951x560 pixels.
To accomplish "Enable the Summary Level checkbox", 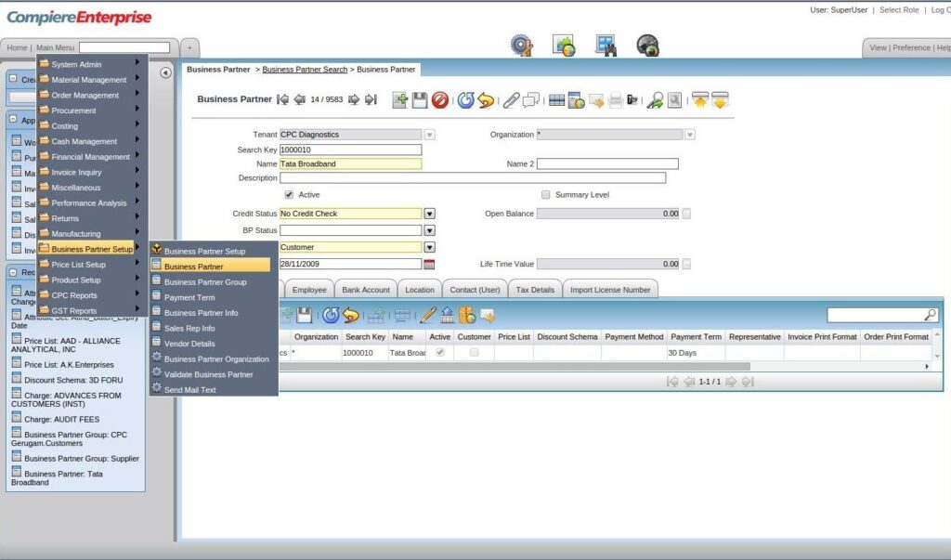I will [547, 194].
